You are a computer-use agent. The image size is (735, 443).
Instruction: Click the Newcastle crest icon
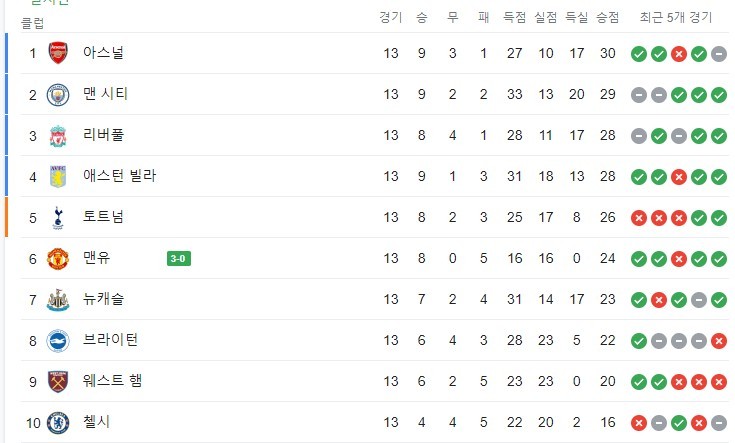click(60, 299)
